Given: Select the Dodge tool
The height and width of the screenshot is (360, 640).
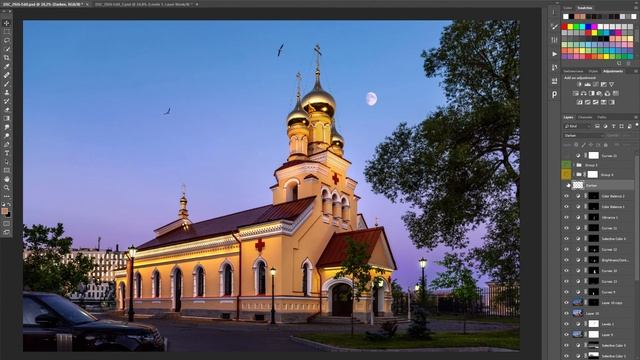Looking at the screenshot, I should [7, 136].
